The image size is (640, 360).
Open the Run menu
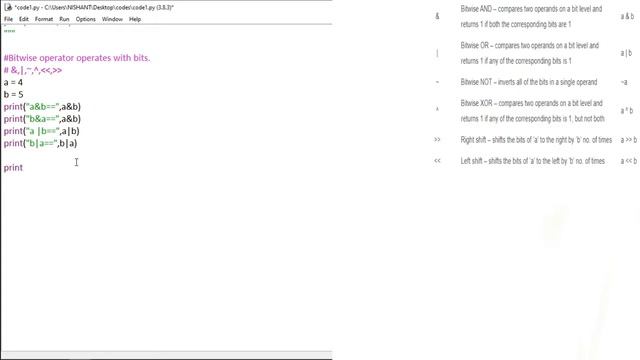click(x=64, y=19)
